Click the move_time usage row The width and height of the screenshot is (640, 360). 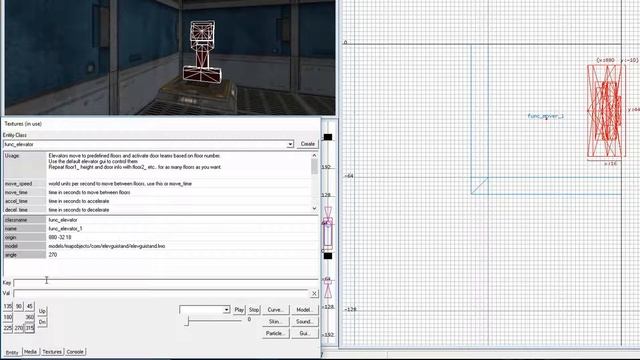pyautogui.click(x=158, y=192)
